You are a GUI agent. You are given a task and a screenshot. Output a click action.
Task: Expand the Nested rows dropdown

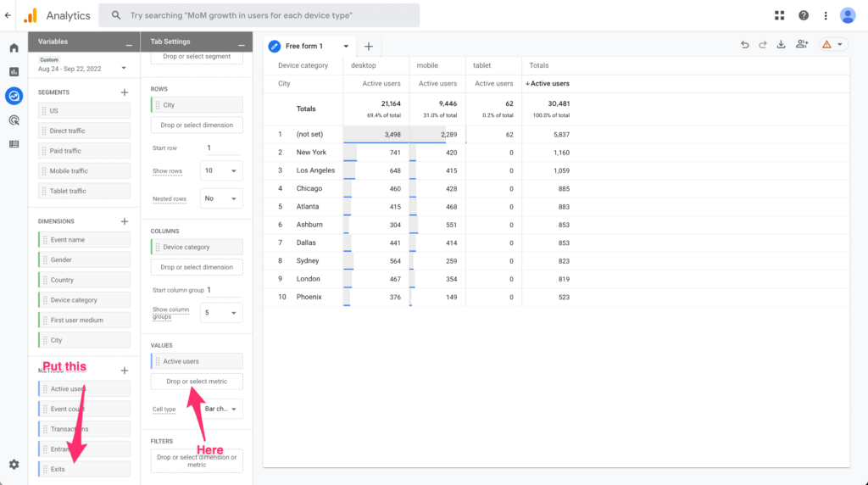click(224, 198)
